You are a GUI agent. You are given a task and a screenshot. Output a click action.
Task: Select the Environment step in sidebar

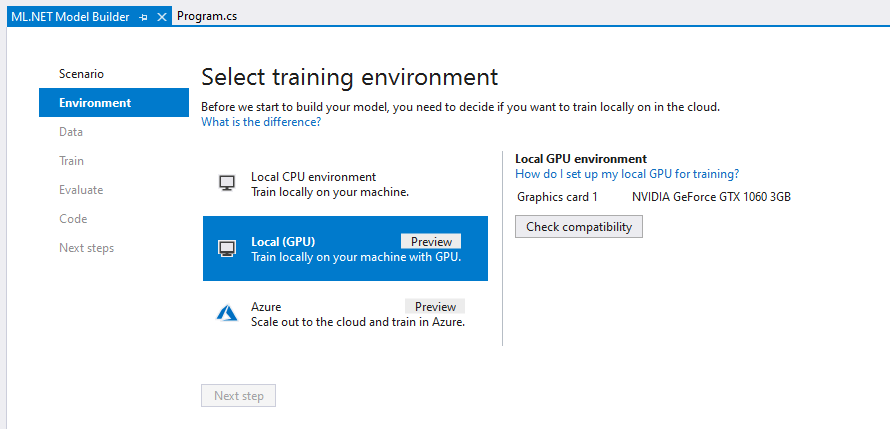click(95, 103)
